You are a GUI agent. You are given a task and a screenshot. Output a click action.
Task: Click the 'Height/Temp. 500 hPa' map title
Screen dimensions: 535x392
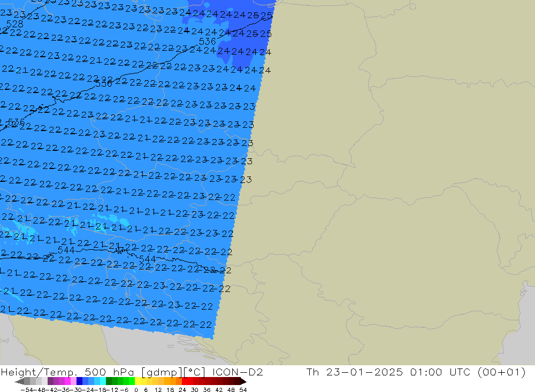[67, 372]
